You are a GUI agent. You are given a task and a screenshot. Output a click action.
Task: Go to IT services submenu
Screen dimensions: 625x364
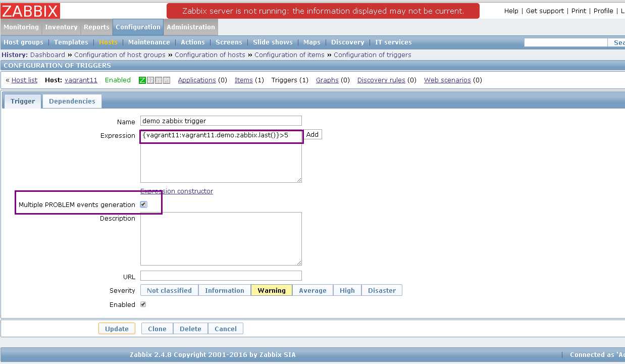393,42
